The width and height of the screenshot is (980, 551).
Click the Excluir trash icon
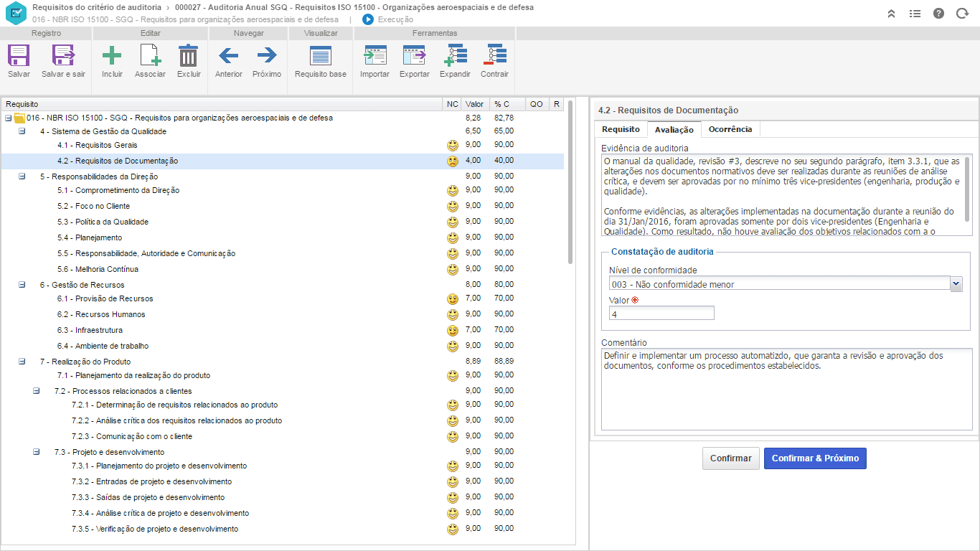point(189,56)
